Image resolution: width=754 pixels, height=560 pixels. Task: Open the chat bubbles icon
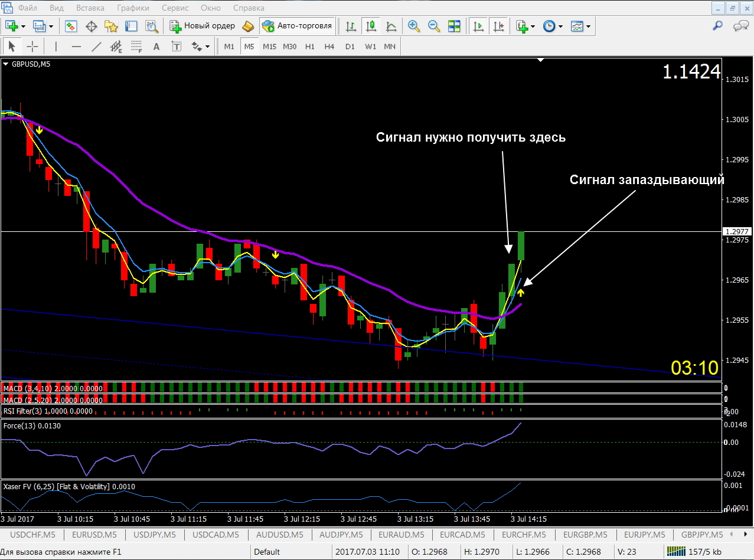[x=740, y=25]
